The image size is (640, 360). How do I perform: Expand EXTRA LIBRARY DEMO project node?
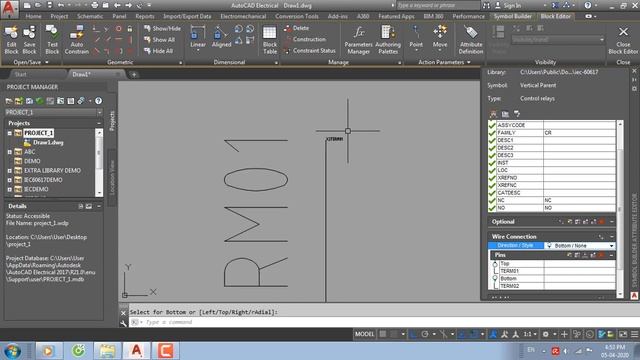(10, 171)
